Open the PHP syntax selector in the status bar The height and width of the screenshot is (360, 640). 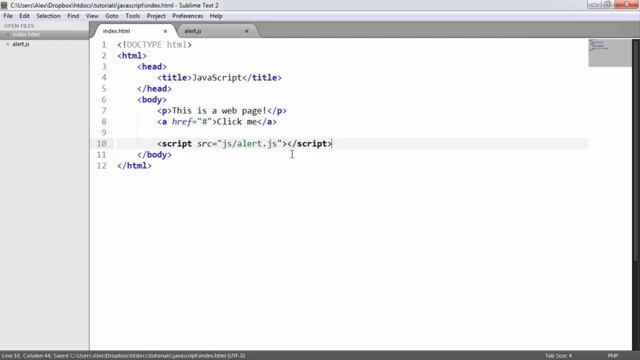(x=613, y=356)
